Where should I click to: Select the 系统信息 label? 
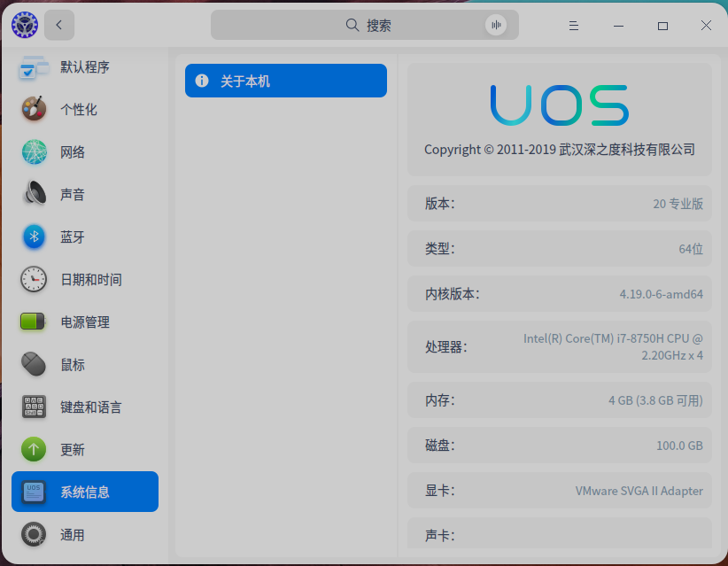(x=85, y=492)
